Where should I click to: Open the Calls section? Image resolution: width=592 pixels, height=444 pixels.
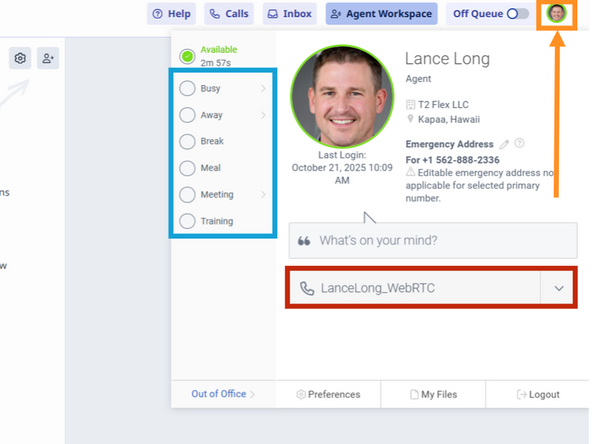[229, 14]
